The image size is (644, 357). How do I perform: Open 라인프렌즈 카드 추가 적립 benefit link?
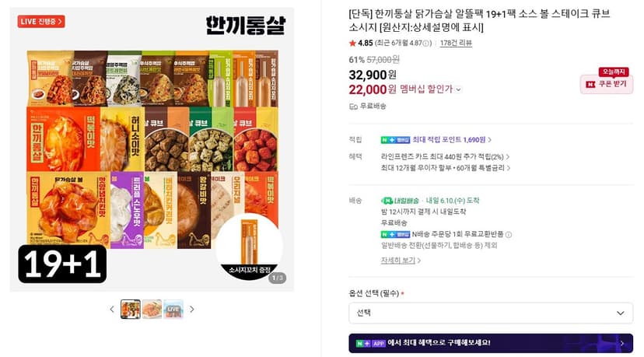pyautogui.click(x=445, y=156)
